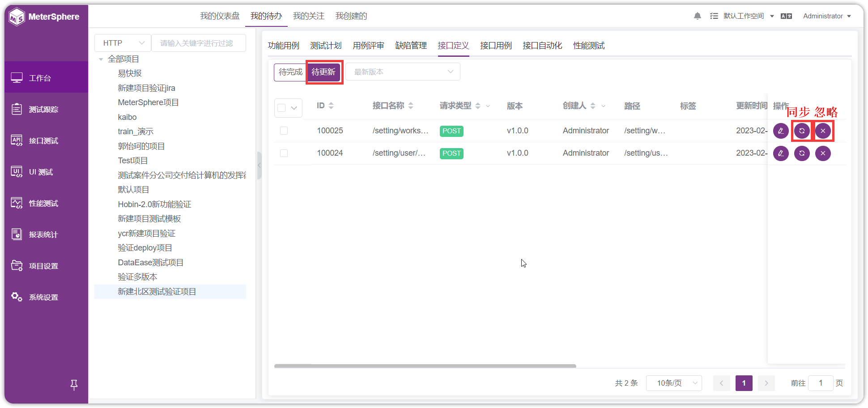868x408 pixels.
Task: Focus the keyword filter input field
Action: point(199,43)
